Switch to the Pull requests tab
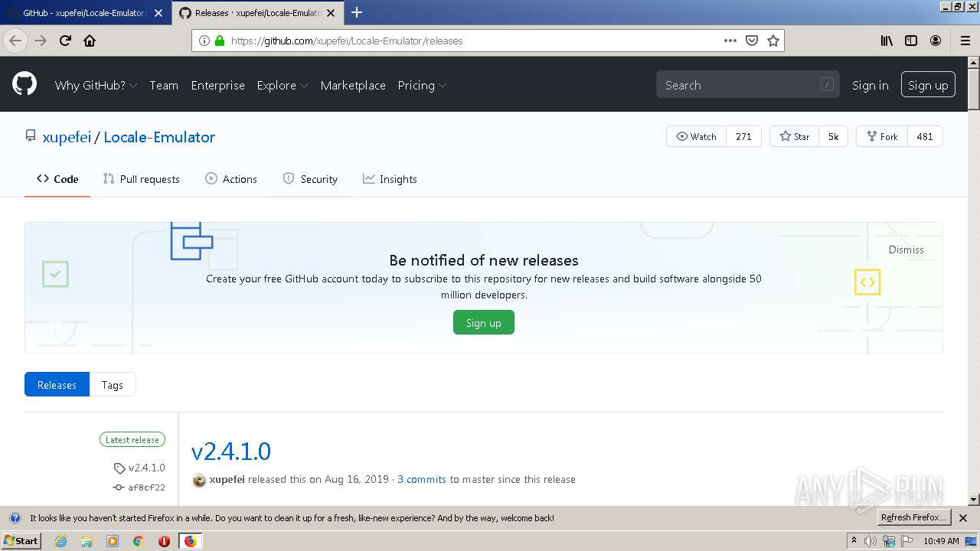This screenshot has height=551, width=980. 142,179
